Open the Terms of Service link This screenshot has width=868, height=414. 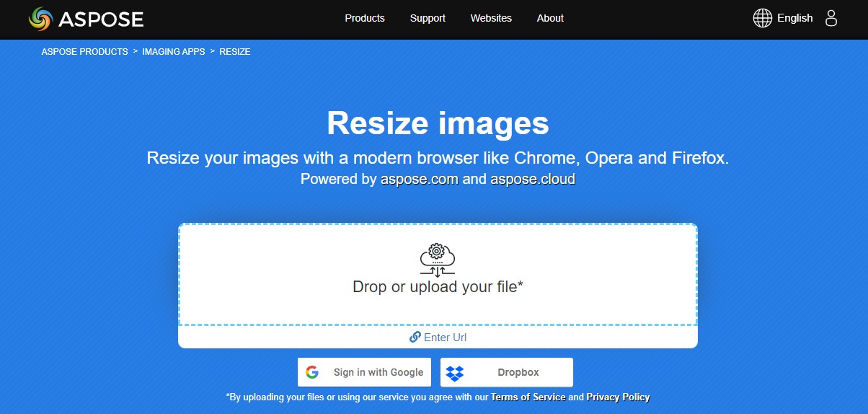point(528,397)
